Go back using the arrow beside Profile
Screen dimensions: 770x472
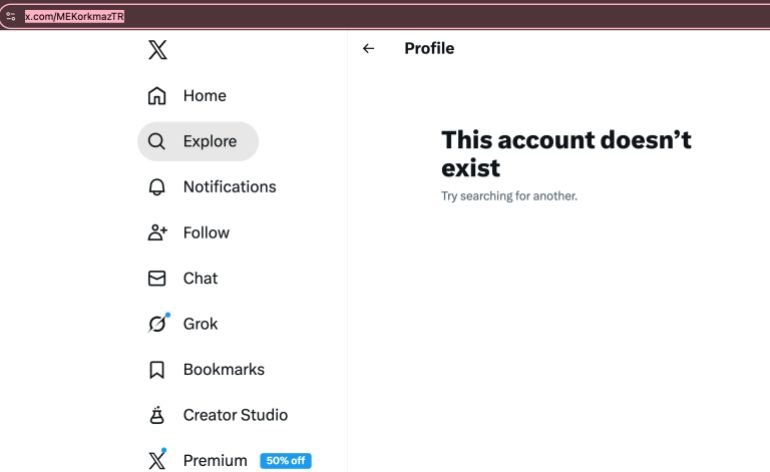coord(369,48)
